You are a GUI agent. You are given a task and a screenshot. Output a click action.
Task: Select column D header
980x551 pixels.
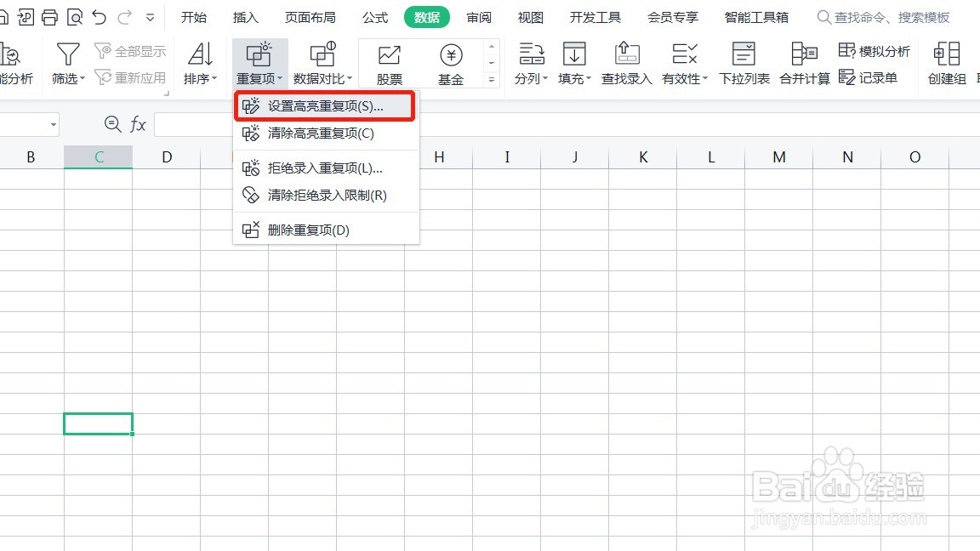pos(166,157)
